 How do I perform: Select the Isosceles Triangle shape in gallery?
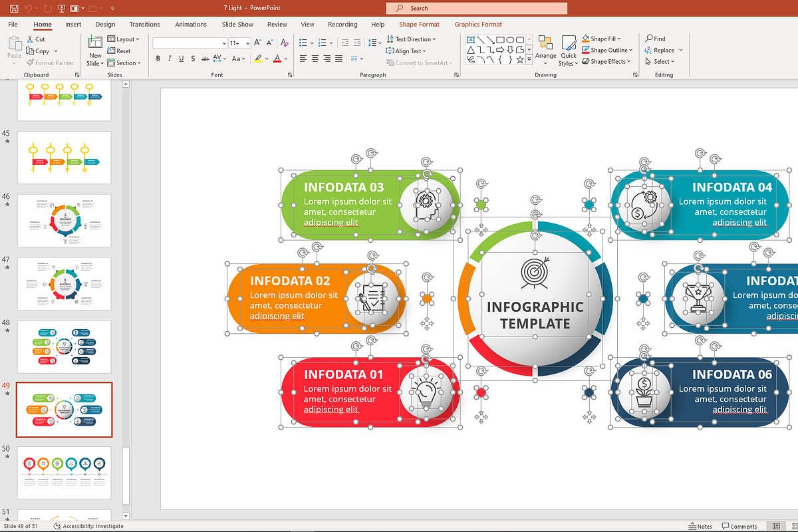tap(471, 50)
